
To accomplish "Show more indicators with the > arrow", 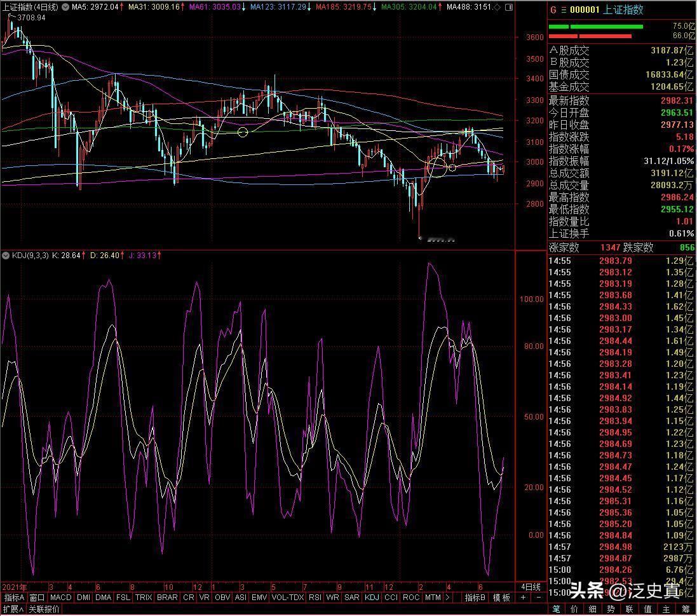I will click(x=448, y=598).
